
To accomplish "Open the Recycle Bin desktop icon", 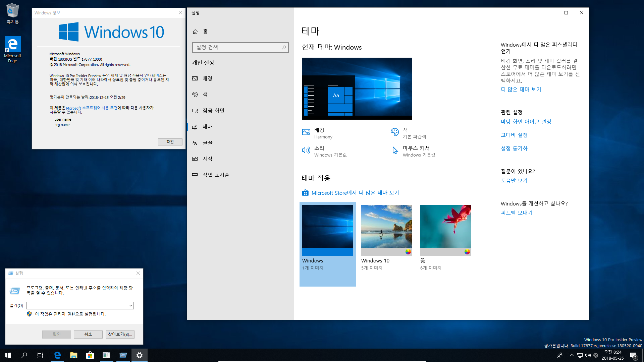I will tap(12, 14).
